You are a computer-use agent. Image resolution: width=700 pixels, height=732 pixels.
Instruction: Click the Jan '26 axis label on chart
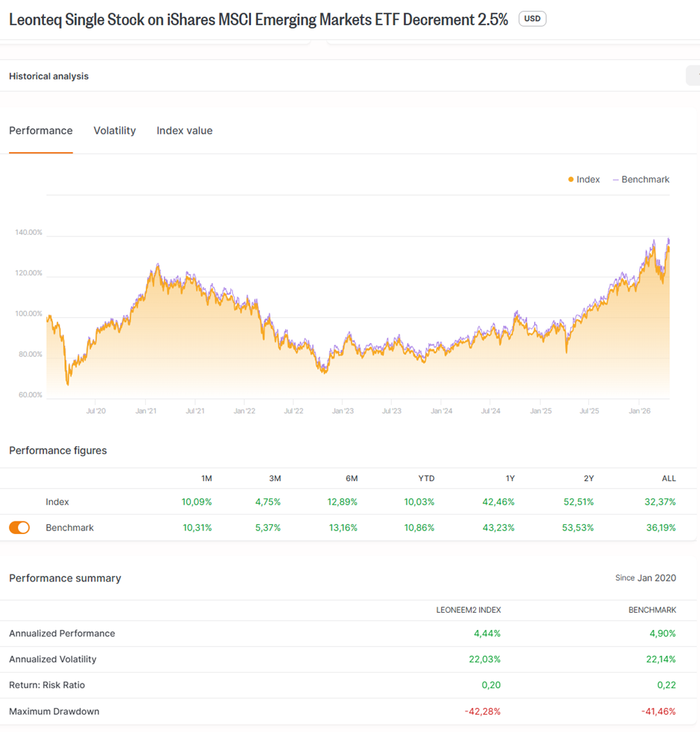point(639,411)
